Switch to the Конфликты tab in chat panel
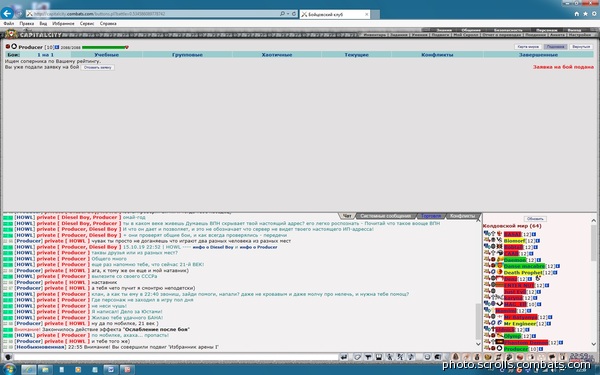Screen dimensions: 600x375 coord(462,216)
